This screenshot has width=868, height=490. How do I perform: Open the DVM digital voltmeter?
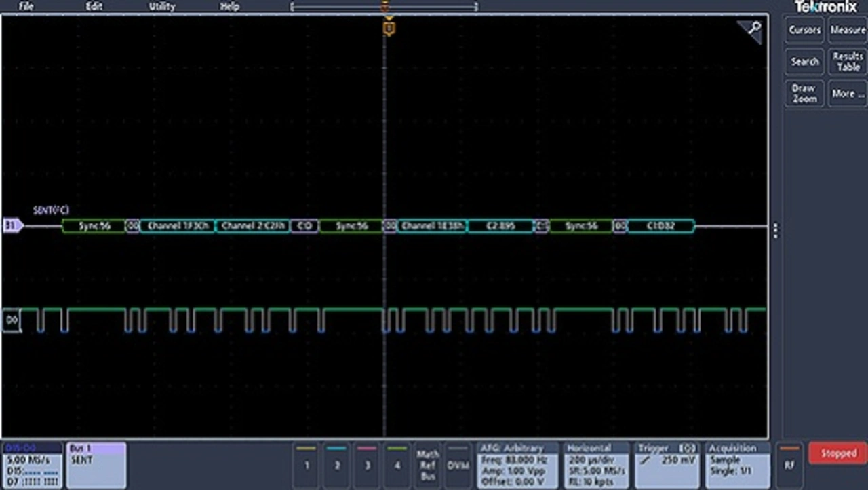[x=458, y=465]
